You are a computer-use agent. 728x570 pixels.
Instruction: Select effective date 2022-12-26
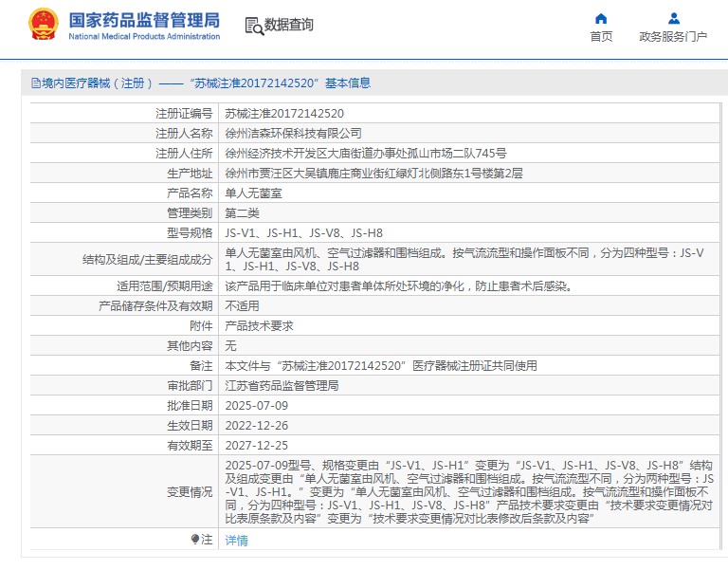[257, 426]
